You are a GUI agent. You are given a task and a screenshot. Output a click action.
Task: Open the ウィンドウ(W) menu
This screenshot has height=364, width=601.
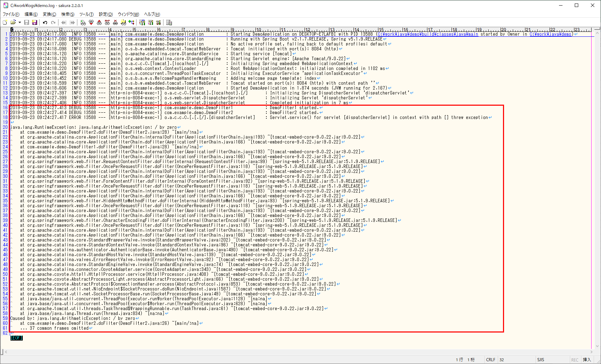click(128, 14)
